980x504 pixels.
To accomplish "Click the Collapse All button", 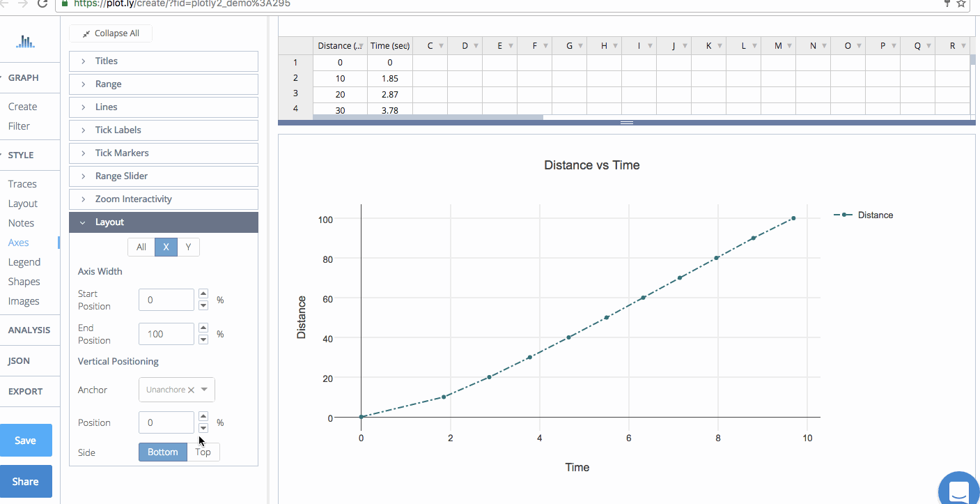I will tap(110, 33).
